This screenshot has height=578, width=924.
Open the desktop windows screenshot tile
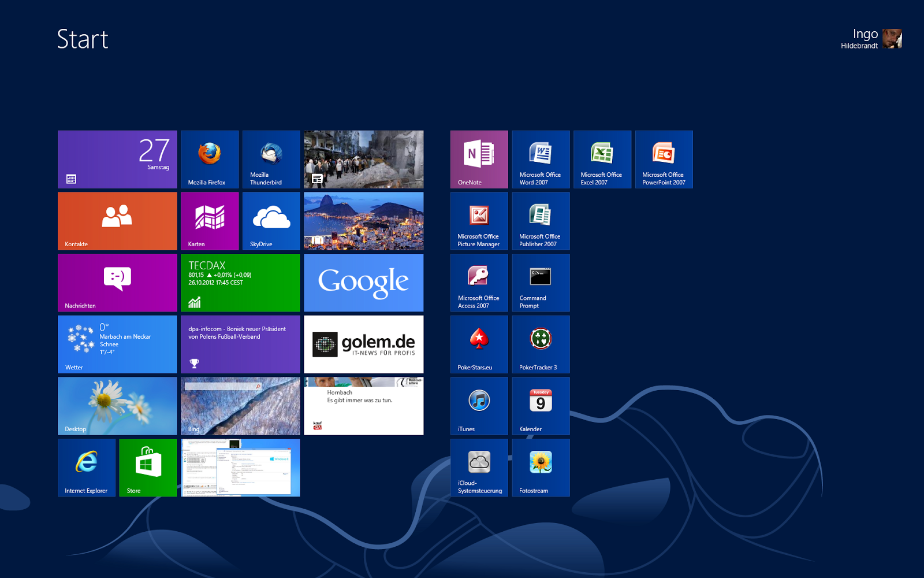point(240,468)
